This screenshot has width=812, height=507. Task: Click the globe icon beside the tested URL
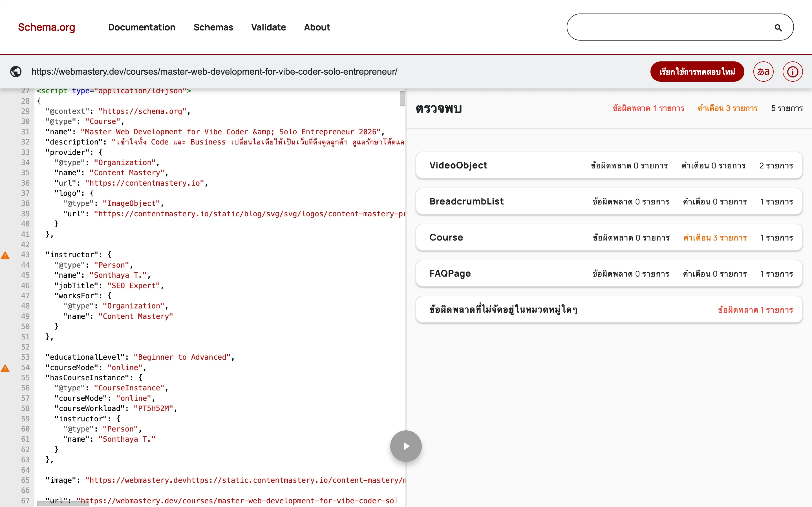16,72
